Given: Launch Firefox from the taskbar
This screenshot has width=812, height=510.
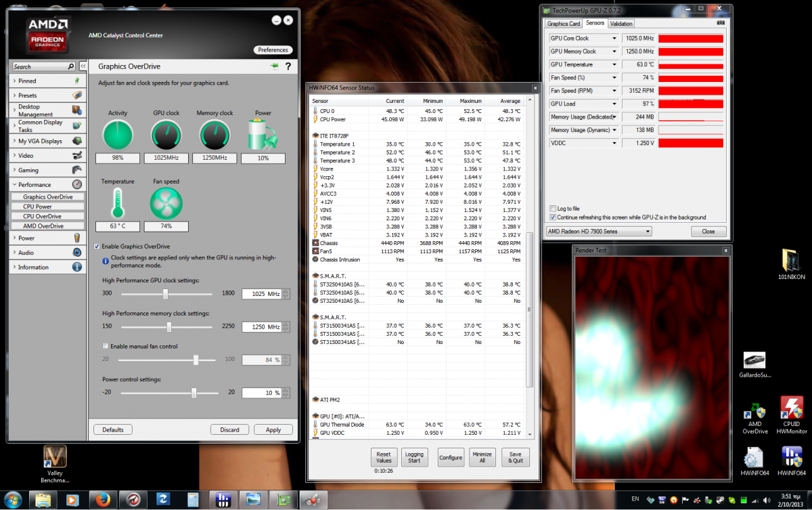Looking at the screenshot, I should [x=102, y=500].
